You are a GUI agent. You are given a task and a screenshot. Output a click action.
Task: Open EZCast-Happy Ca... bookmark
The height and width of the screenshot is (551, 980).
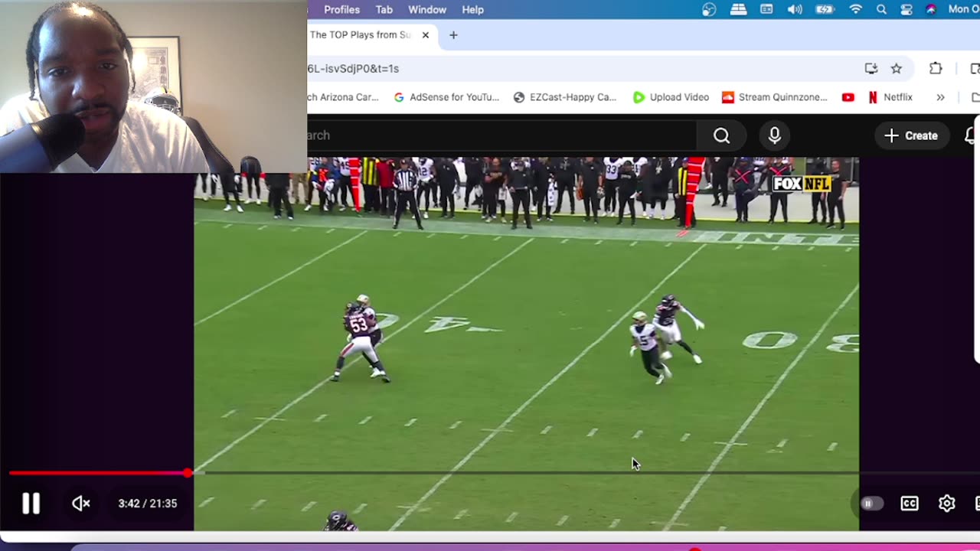tap(565, 97)
